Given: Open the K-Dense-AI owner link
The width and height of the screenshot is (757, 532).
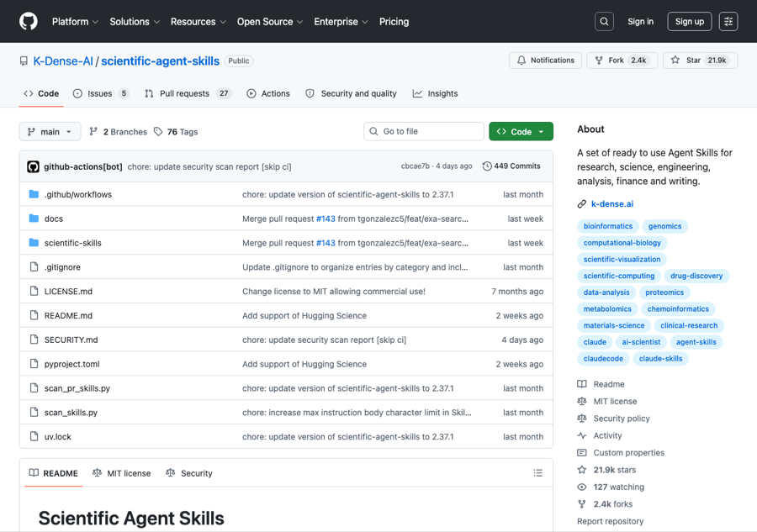Looking at the screenshot, I should click(x=63, y=61).
